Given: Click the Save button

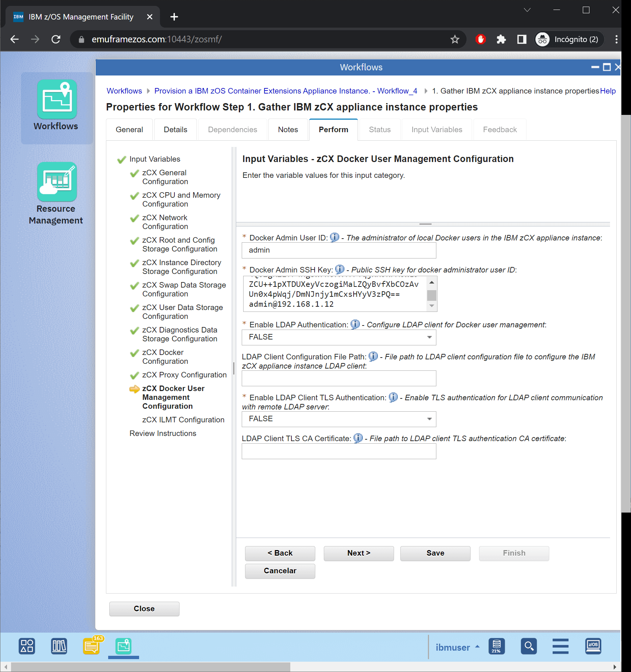Looking at the screenshot, I should pos(435,553).
